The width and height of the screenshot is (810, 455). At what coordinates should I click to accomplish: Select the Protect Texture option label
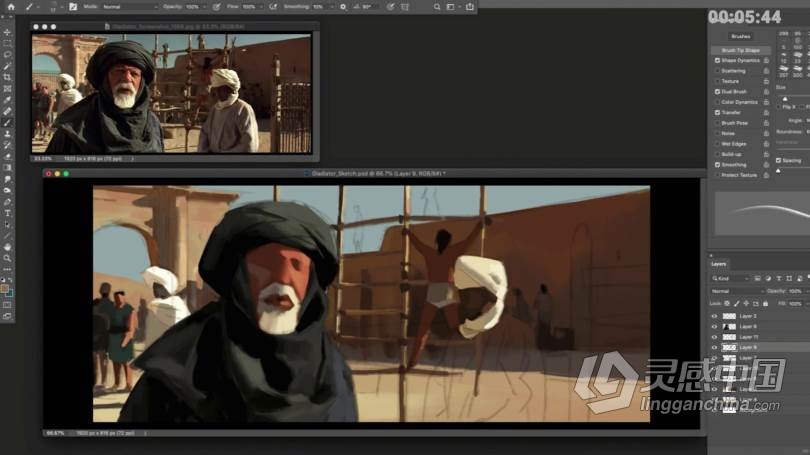point(739,175)
